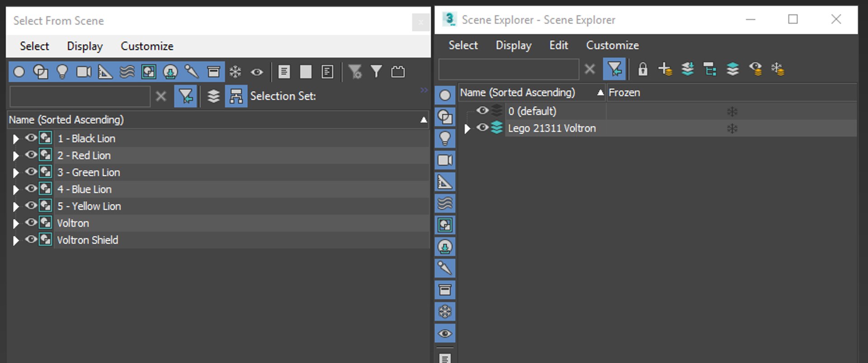Toggle Space Warps filter in Select From Scene toolbar

click(x=127, y=71)
